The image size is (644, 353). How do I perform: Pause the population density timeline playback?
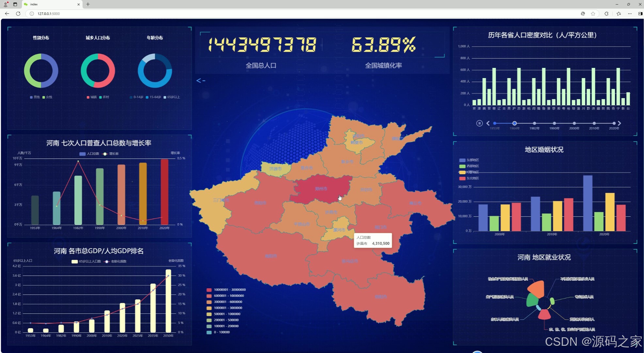click(479, 123)
